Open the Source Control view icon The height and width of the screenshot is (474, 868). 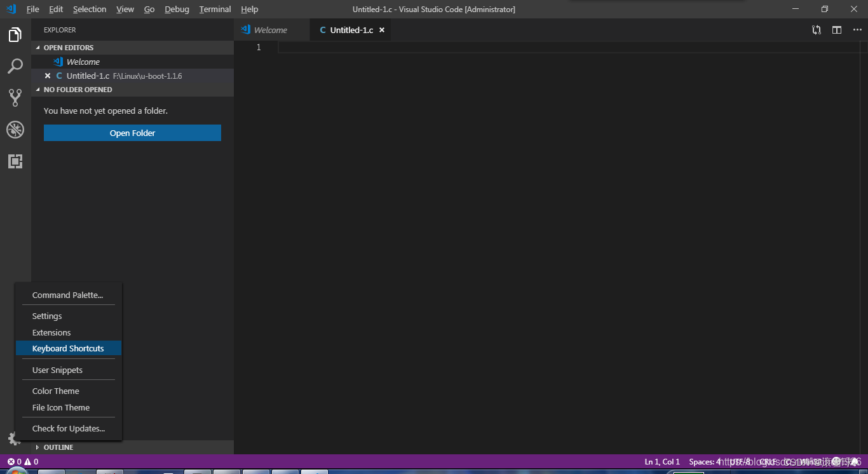click(15, 97)
